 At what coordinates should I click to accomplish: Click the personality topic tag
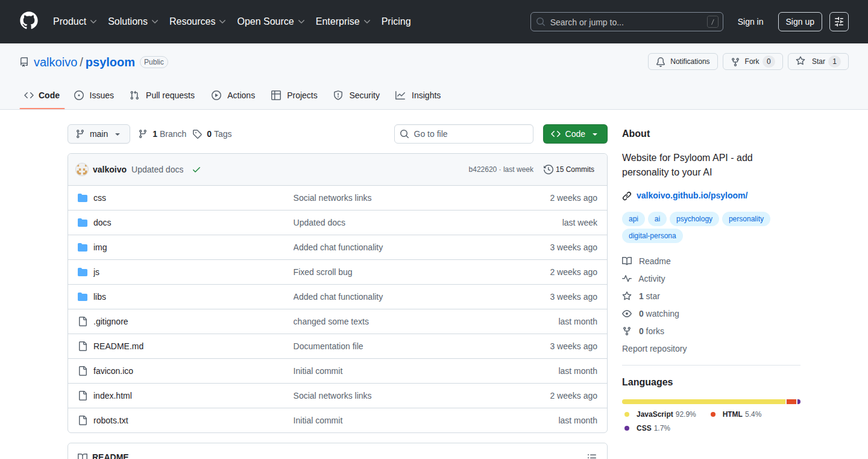746,219
